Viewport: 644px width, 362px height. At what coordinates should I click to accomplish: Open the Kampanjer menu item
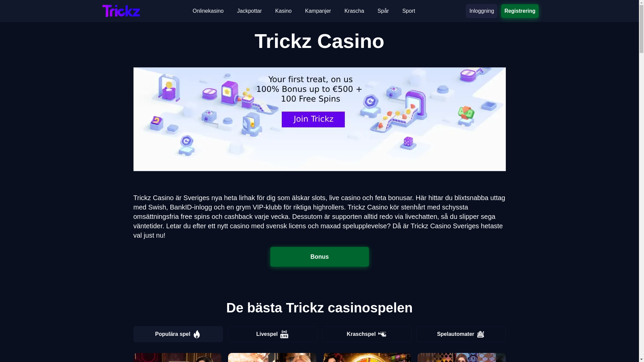click(x=318, y=11)
